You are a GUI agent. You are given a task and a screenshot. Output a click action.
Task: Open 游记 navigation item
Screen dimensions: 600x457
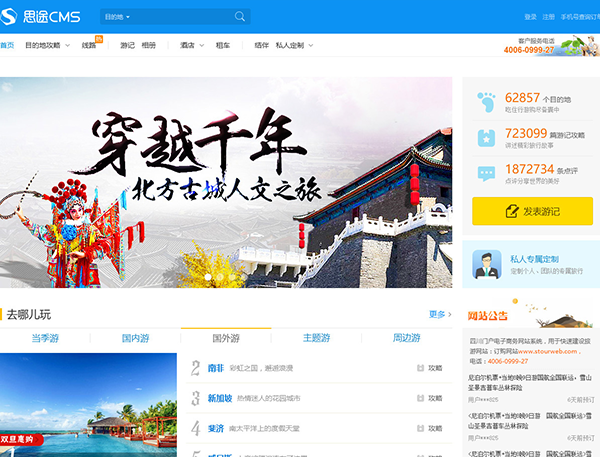click(x=127, y=45)
